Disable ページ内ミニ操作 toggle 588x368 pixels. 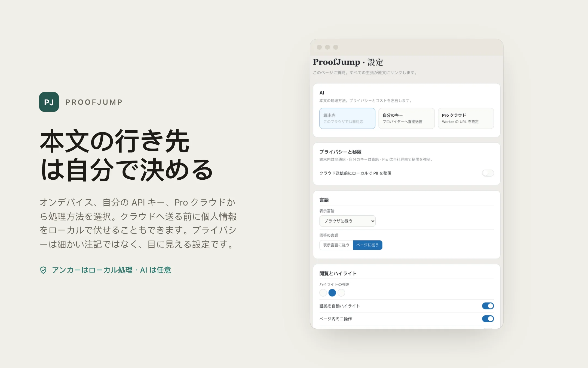click(488, 319)
